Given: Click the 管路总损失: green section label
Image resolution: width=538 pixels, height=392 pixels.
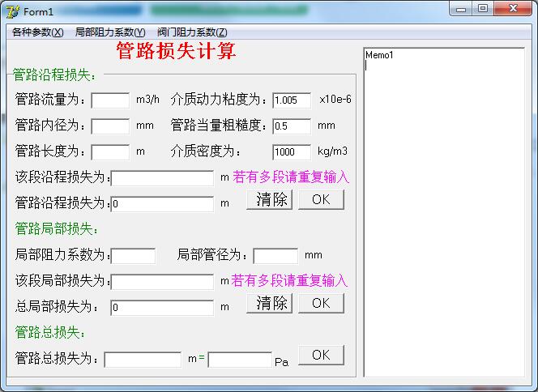Looking at the screenshot, I should pos(50,332).
